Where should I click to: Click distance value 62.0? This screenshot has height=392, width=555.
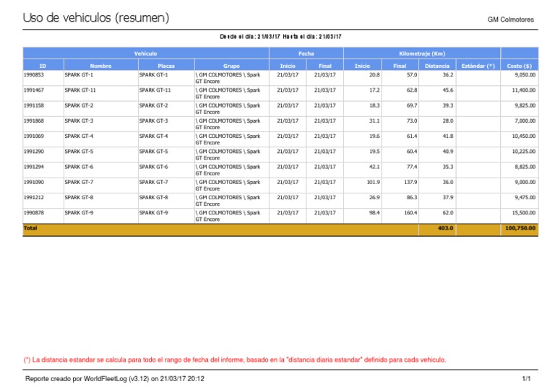tap(448, 212)
